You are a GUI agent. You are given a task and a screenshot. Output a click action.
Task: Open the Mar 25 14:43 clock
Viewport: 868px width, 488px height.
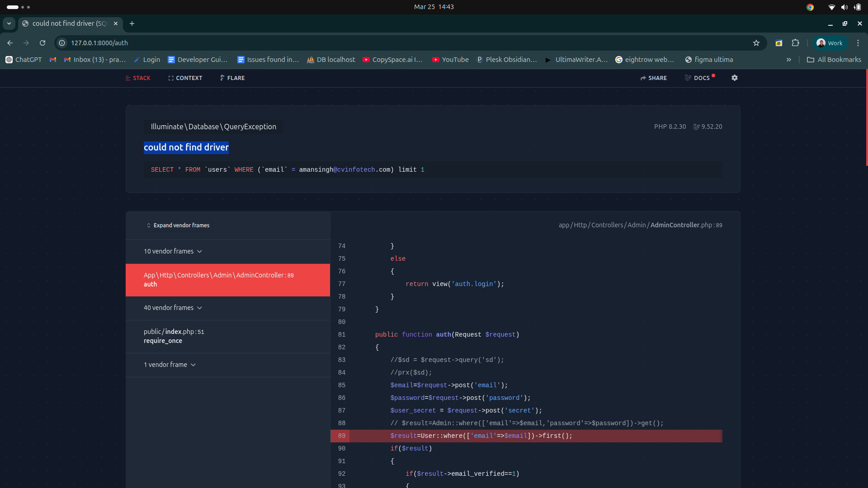pyautogui.click(x=434, y=7)
